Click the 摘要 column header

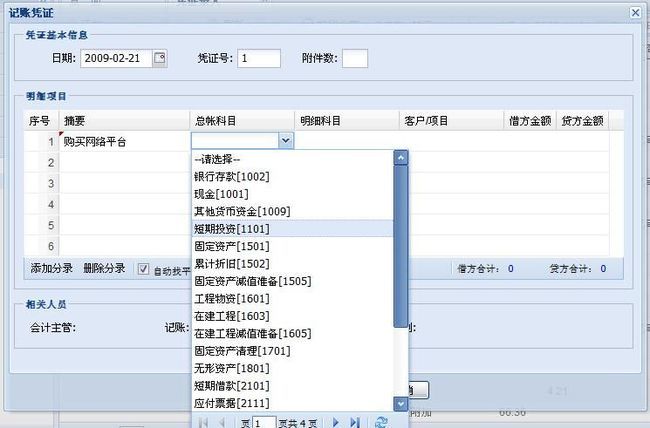124,121
